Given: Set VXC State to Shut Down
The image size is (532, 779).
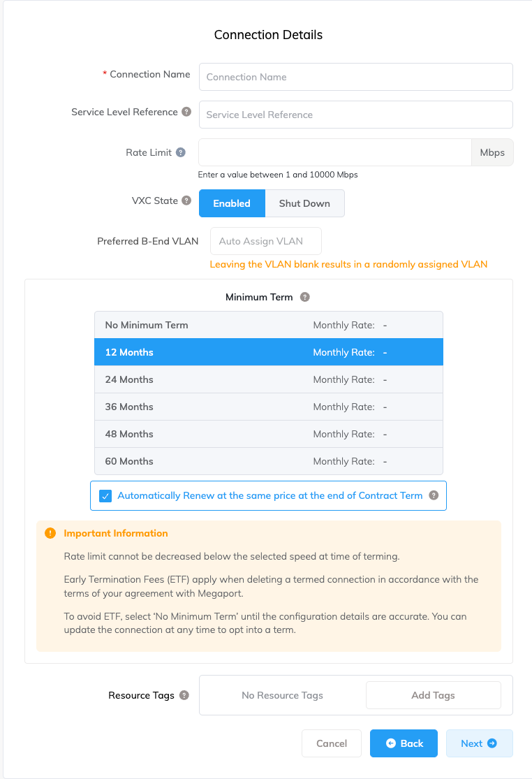Looking at the screenshot, I should pyautogui.click(x=304, y=203).
